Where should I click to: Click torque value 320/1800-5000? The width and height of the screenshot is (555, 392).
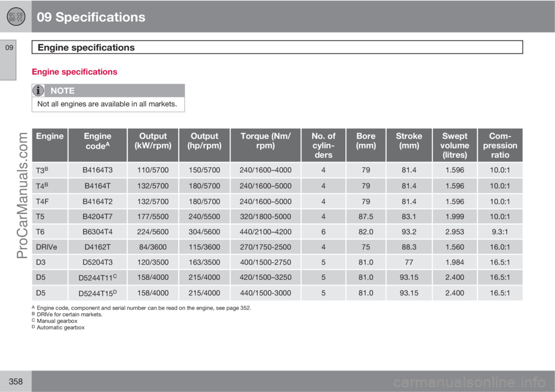(x=265, y=217)
